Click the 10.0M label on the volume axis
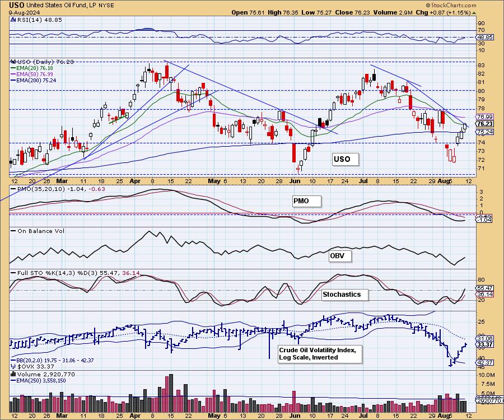The image size is (504, 420). (487, 375)
